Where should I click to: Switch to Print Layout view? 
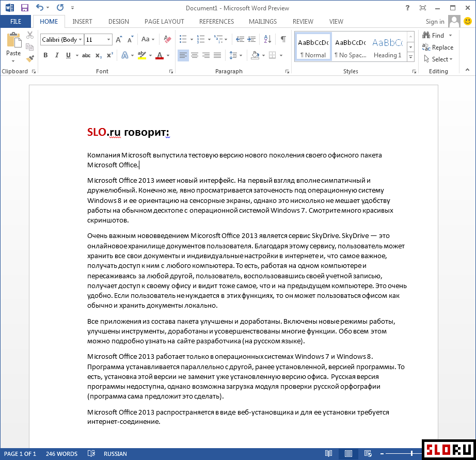(348, 454)
